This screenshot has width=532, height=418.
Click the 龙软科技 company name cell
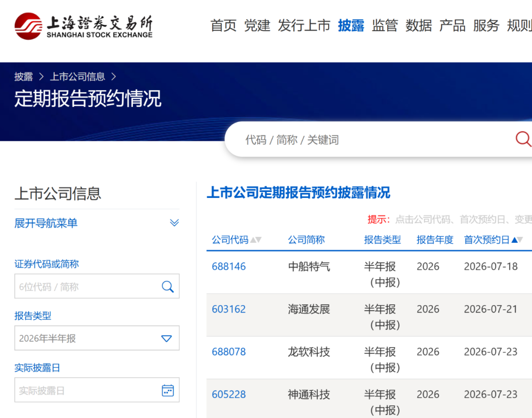pos(309,352)
